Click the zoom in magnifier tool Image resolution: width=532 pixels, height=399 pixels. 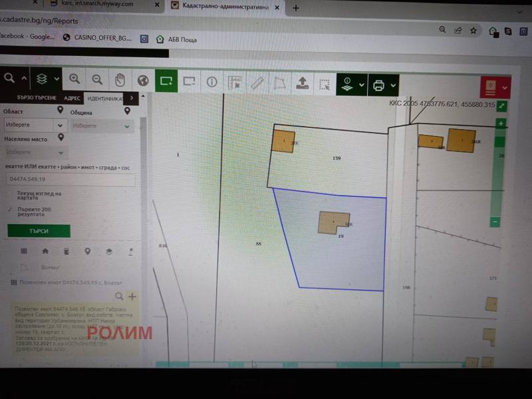point(74,80)
